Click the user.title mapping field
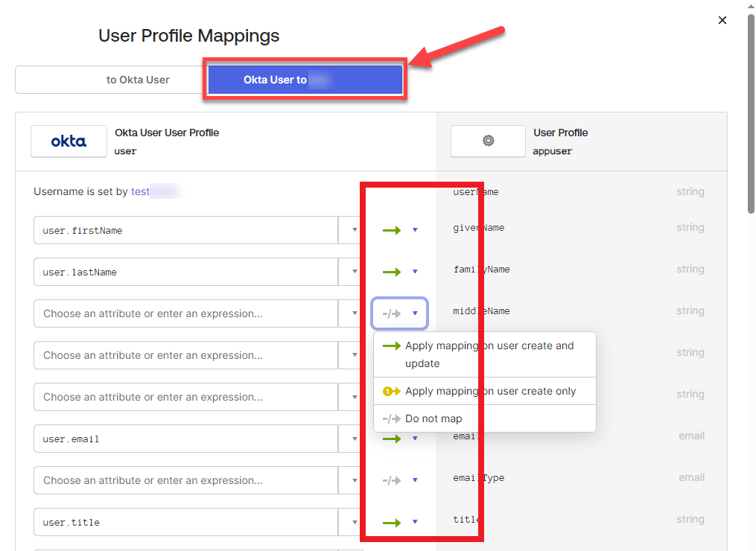 click(x=185, y=522)
